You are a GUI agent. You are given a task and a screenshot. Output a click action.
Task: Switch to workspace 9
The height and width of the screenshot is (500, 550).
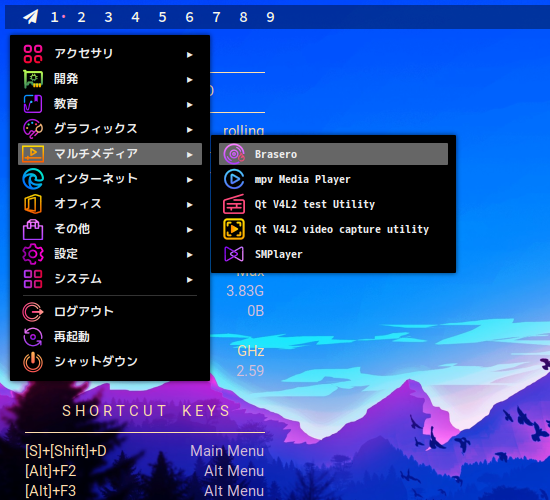[x=270, y=17]
